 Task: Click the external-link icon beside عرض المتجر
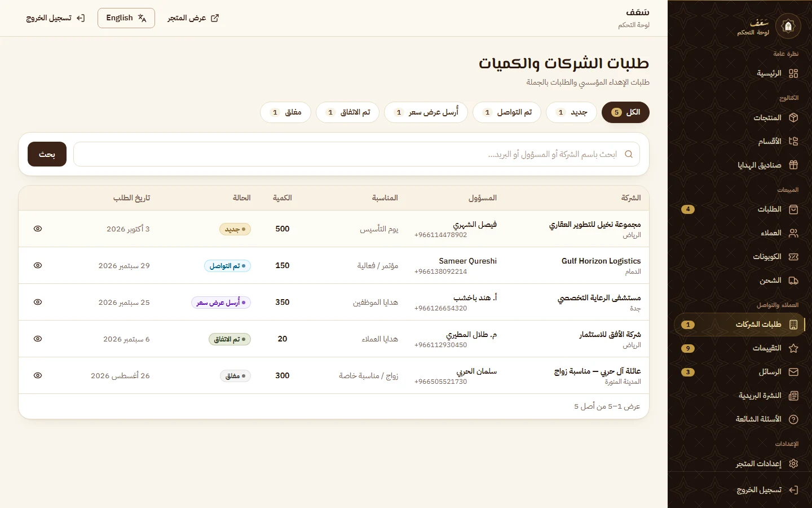[x=215, y=18]
